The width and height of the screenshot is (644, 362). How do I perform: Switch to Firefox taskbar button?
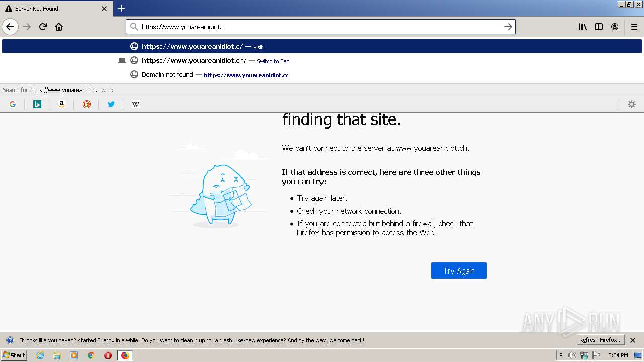click(x=125, y=355)
